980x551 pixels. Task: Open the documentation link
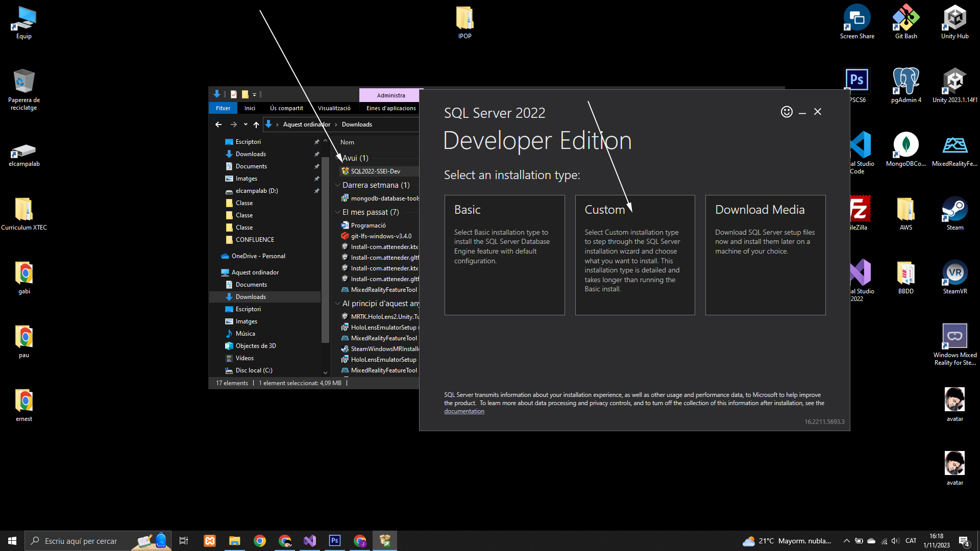[464, 411]
